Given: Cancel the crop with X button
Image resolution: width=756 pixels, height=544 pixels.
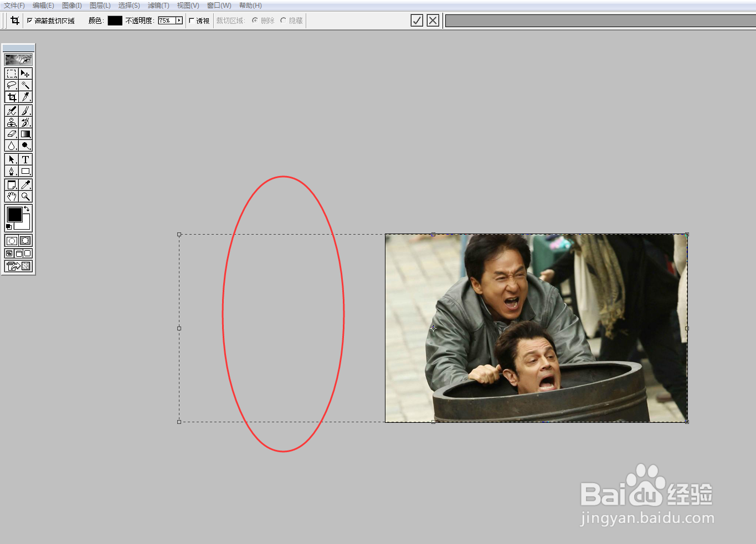Looking at the screenshot, I should tap(433, 20).
